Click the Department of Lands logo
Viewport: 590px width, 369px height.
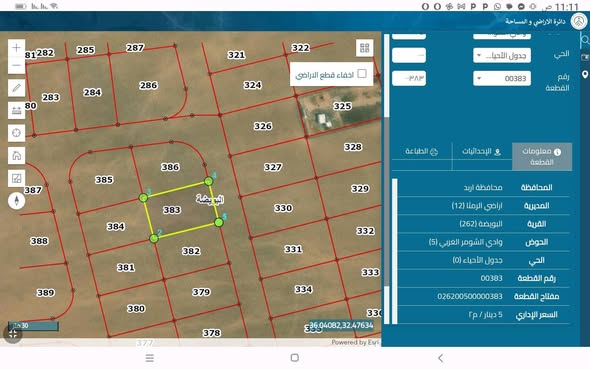pos(579,21)
